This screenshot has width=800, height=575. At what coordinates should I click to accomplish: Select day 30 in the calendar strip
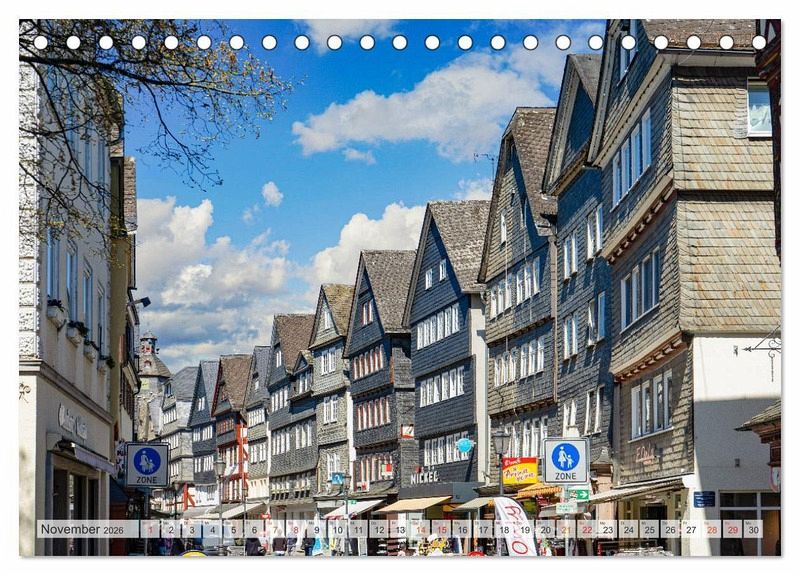[x=752, y=529]
